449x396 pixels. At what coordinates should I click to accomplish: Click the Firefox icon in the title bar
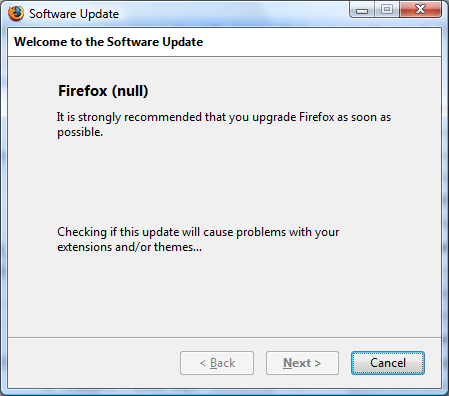(x=16, y=14)
